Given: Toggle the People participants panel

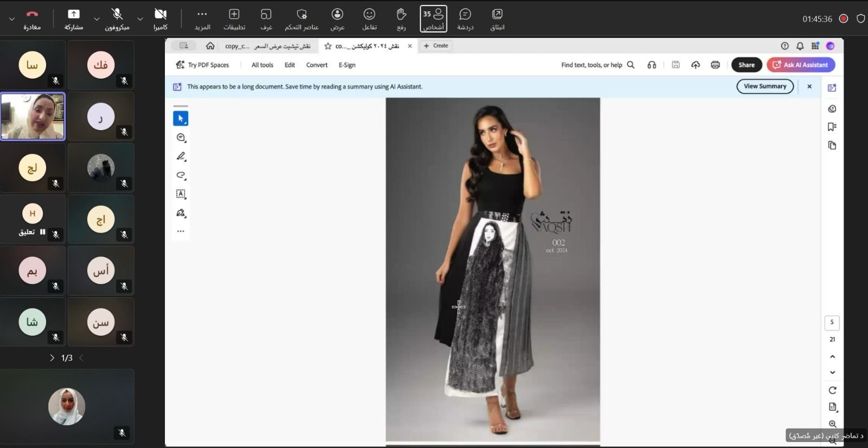Looking at the screenshot, I should point(433,18).
